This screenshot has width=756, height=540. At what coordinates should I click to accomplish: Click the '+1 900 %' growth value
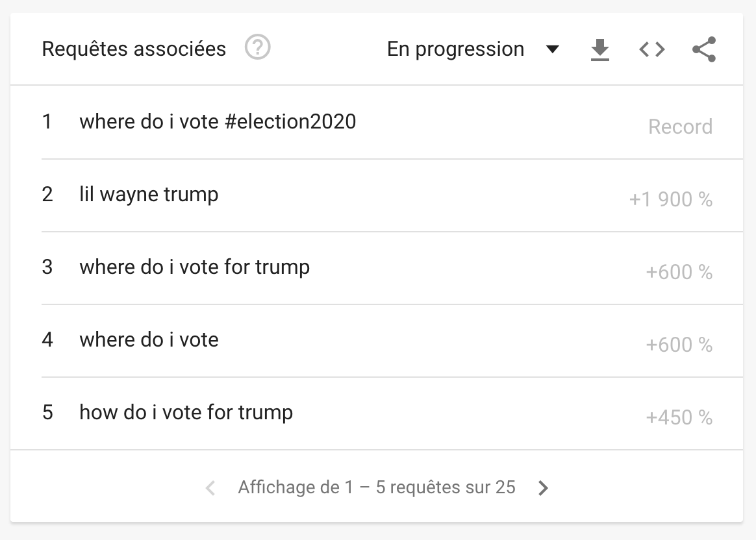click(x=670, y=199)
